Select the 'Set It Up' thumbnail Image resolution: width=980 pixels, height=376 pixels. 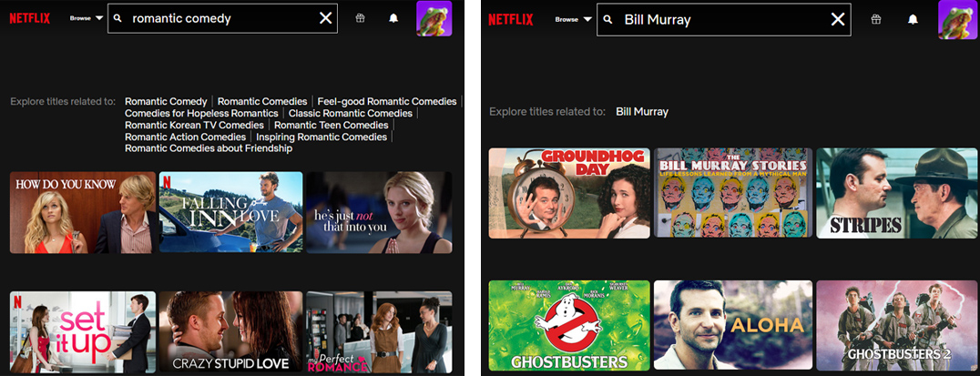(x=83, y=332)
